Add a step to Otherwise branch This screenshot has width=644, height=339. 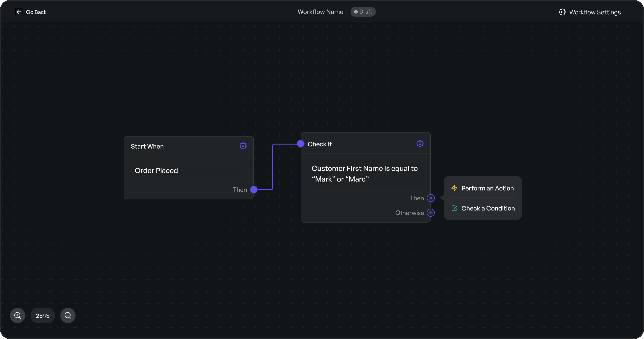430,213
